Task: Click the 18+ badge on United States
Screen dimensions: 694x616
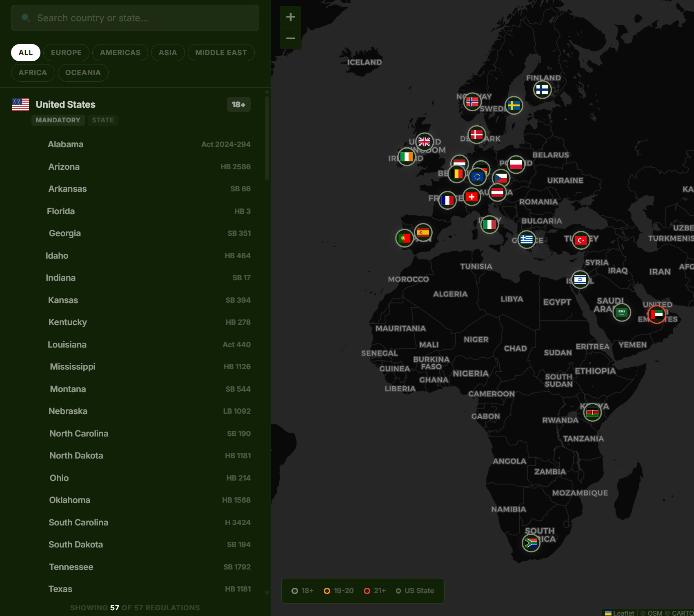Action: pyautogui.click(x=239, y=105)
